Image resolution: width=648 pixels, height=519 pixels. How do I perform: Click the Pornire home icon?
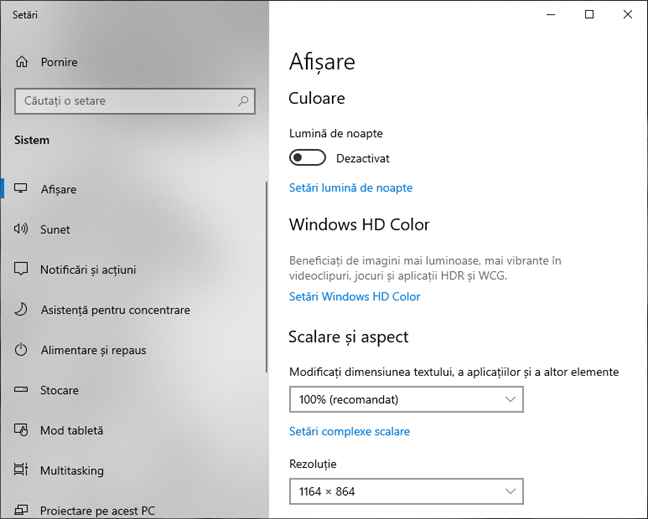[22, 62]
